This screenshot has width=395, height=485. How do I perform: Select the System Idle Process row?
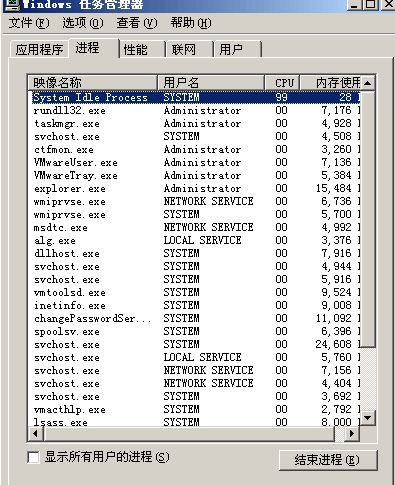pos(196,97)
